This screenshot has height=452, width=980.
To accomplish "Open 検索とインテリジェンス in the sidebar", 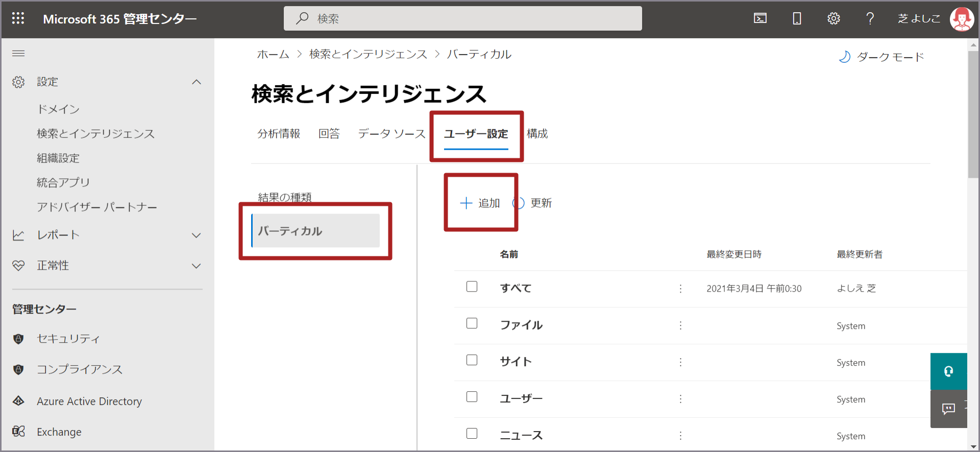I will (95, 133).
